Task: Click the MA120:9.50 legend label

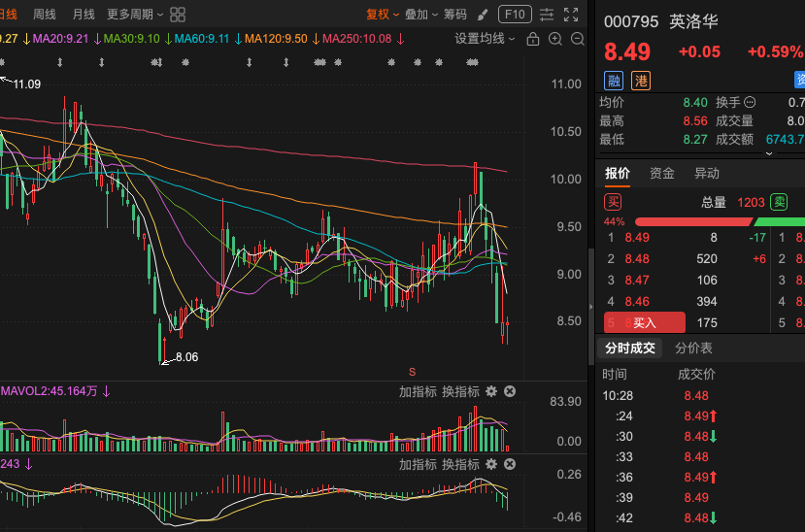Action: click(x=276, y=39)
